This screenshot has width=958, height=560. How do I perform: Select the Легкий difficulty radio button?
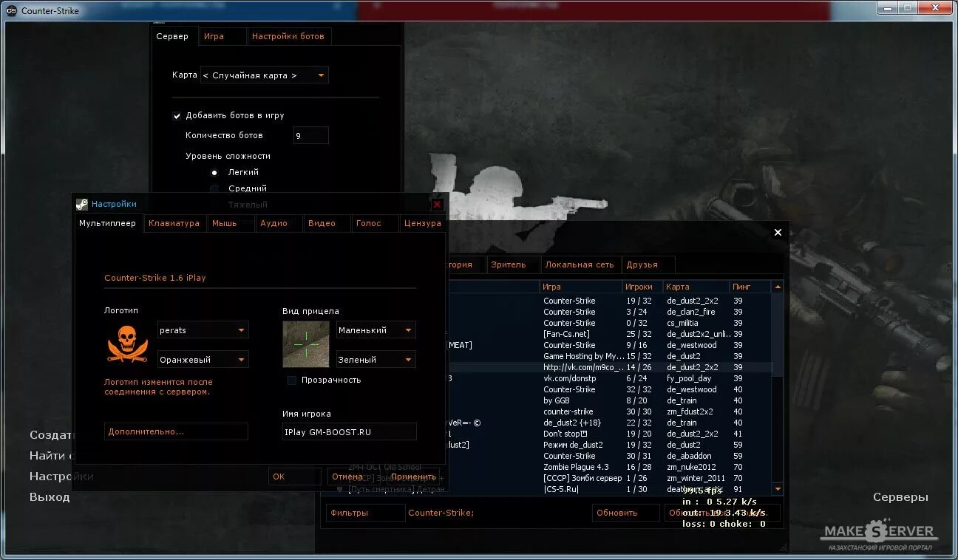[x=214, y=172]
